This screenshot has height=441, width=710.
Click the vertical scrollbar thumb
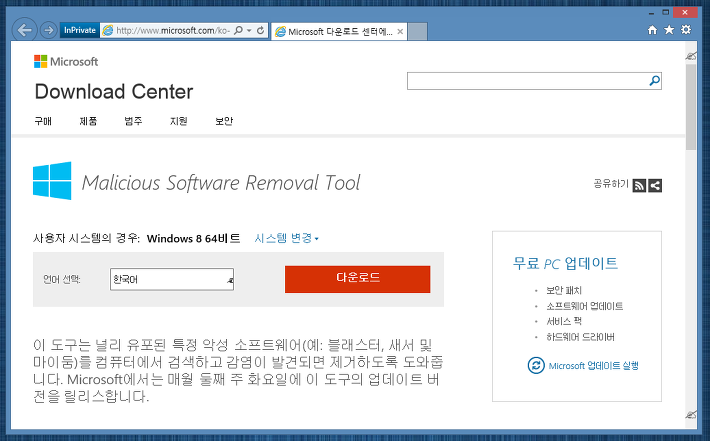691,107
